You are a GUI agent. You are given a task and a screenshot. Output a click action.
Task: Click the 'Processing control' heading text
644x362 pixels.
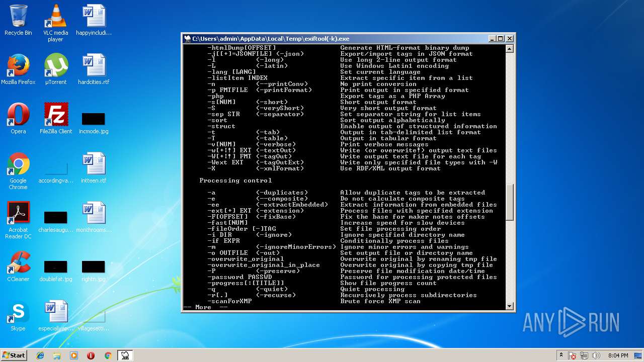point(235,180)
